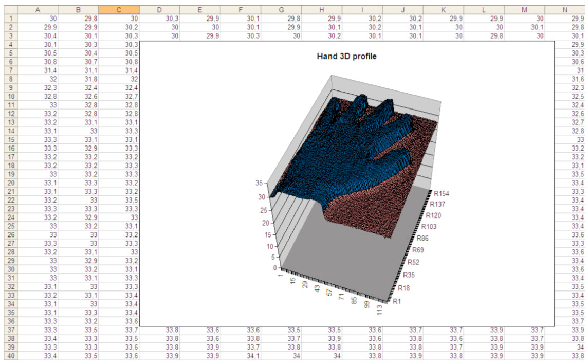This screenshot has height=364, width=588.
Task: Click cell M37 showing 33,7
Action: (x=525, y=330)
